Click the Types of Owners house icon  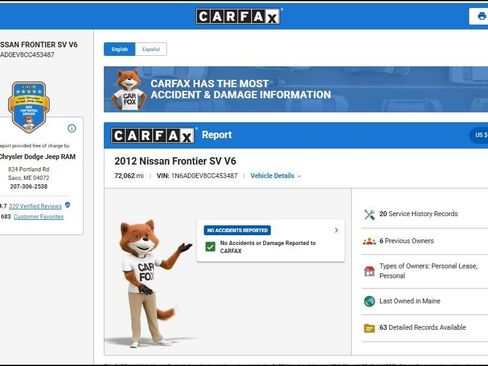[369, 271]
